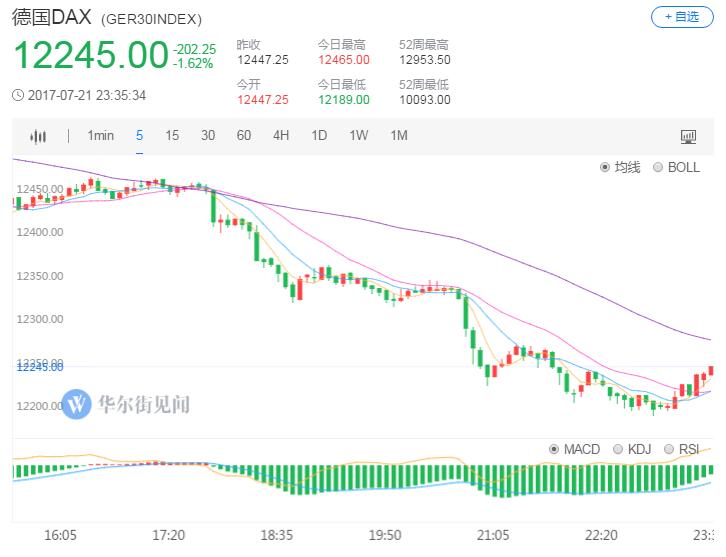Select the 4H timeframe
This screenshot has height=557, width=726.
coord(281,136)
